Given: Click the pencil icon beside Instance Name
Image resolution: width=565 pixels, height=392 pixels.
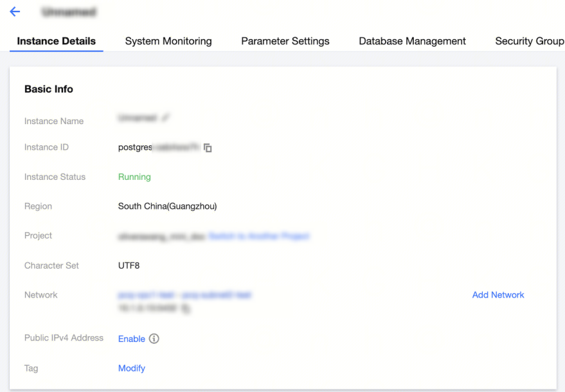Looking at the screenshot, I should pos(166,118).
